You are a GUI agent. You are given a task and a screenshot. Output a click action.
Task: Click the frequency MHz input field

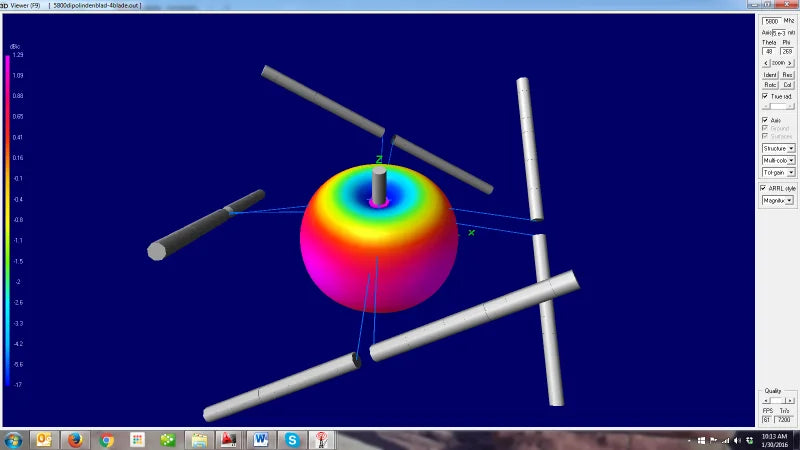click(771, 20)
